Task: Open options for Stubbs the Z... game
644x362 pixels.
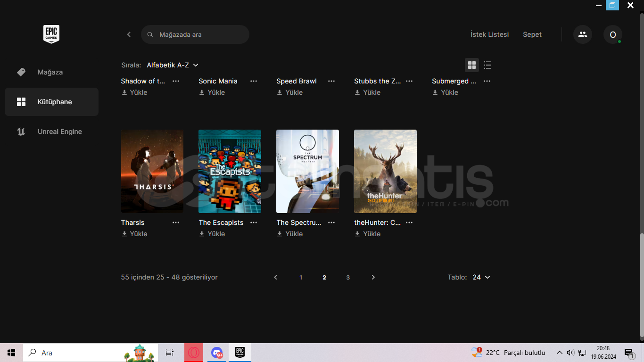Action: pos(409,81)
